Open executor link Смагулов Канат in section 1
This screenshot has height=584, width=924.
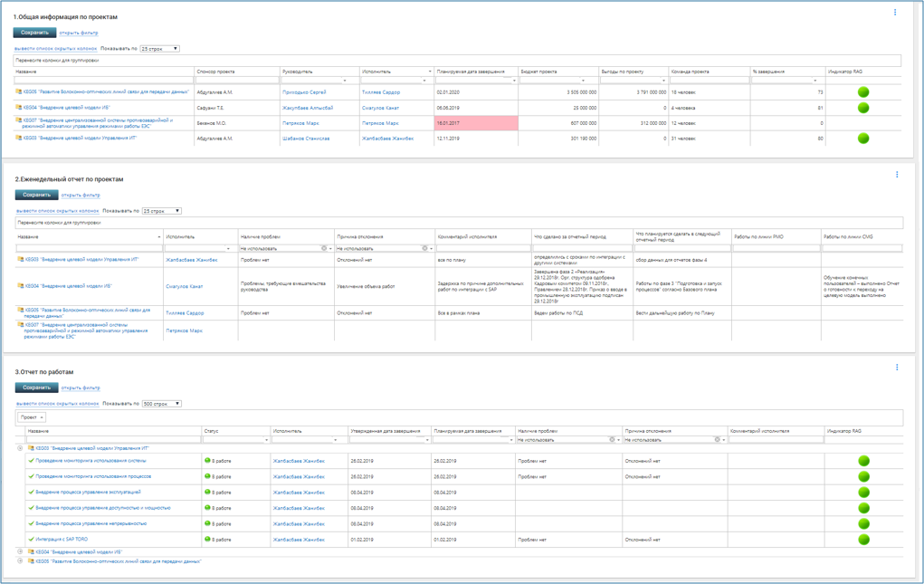pos(380,108)
